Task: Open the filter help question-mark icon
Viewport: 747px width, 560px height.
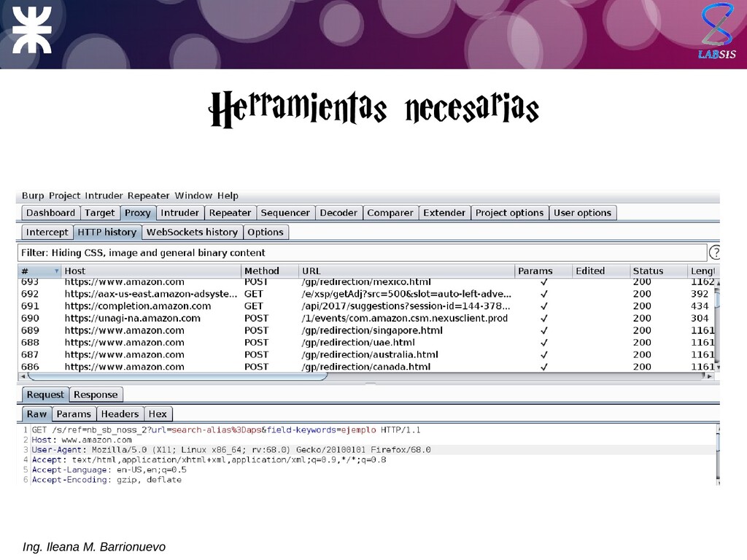Action: click(715, 252)
